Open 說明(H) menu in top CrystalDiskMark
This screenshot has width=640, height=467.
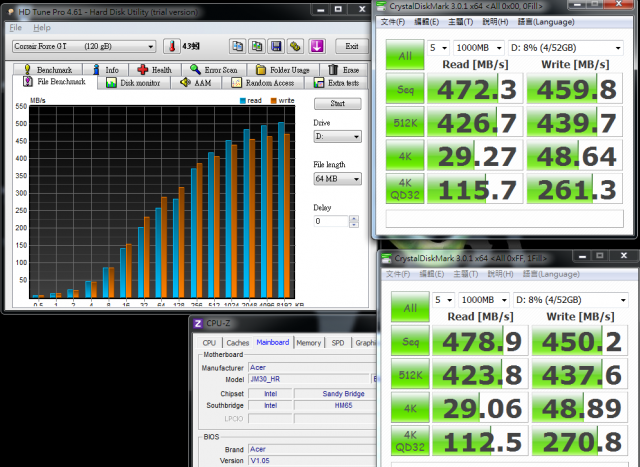click(495, 22)
